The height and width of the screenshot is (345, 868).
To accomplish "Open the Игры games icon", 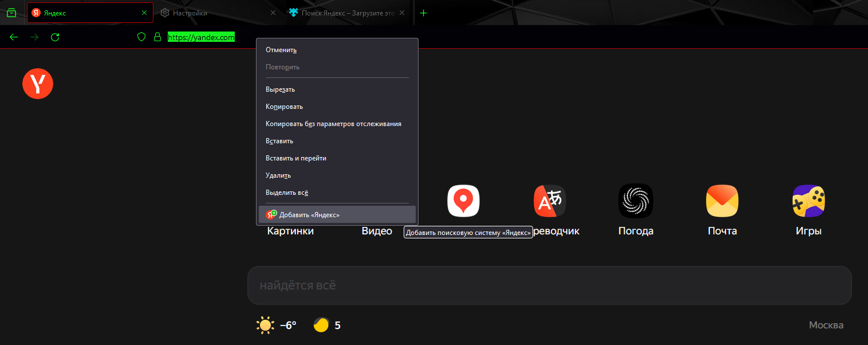I will [x=808, y=201].
